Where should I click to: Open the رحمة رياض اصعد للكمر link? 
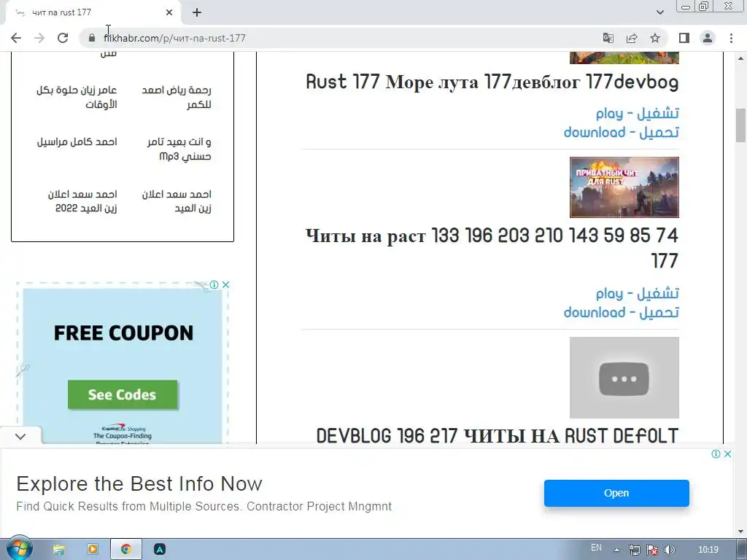point(177,97)
